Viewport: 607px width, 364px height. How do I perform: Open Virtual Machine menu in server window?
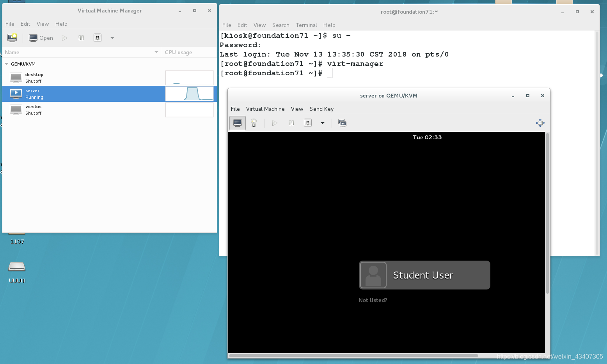pyautogui.click(x=265, y=109)
